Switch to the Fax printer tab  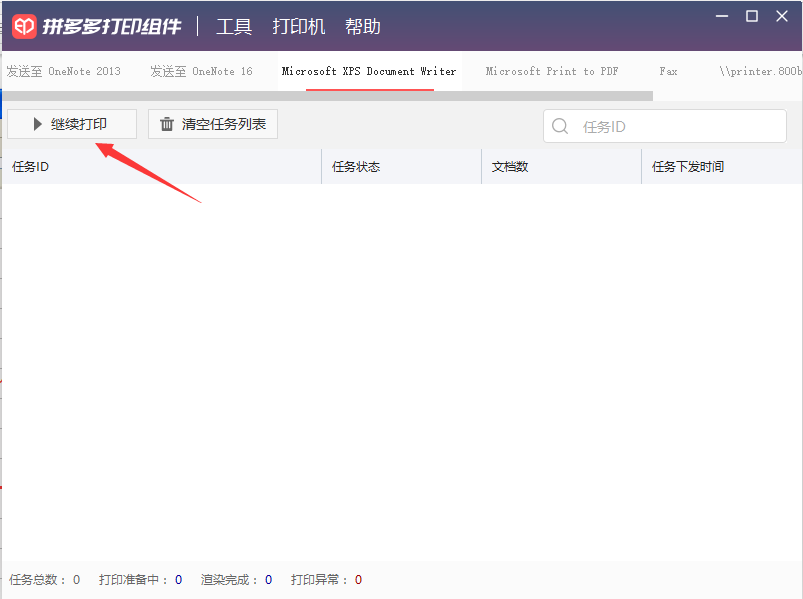click(x=668, y=71)
